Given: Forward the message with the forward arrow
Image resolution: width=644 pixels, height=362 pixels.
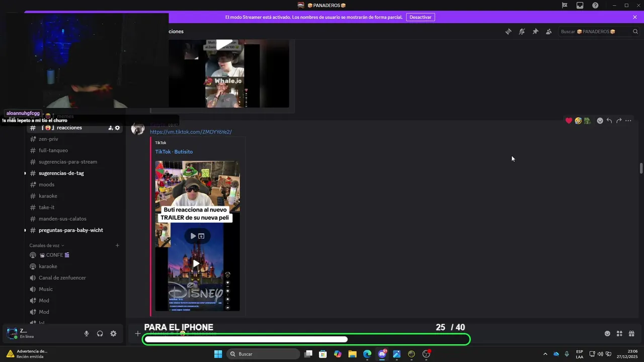Looking at the screenshot, I should [x=619, y=121].
